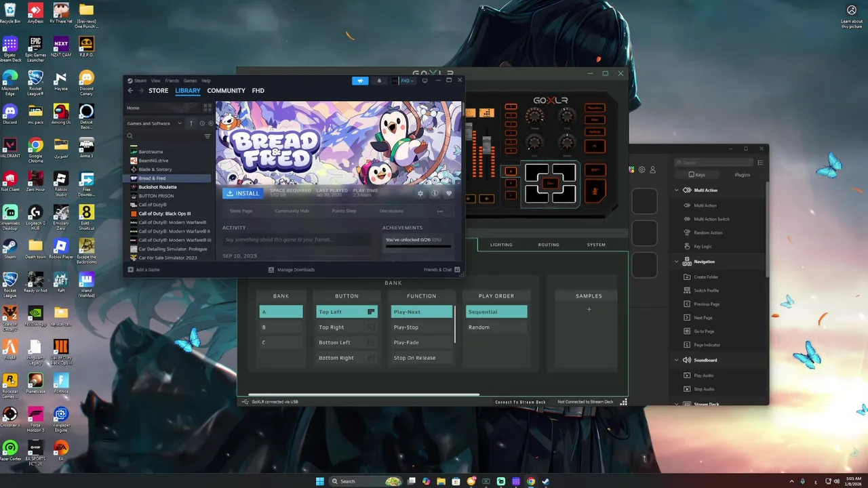This screenshot has width=868, height=488.
Task: Click GoXLR horizontal scrollbar
Action: tap(363, 394)
